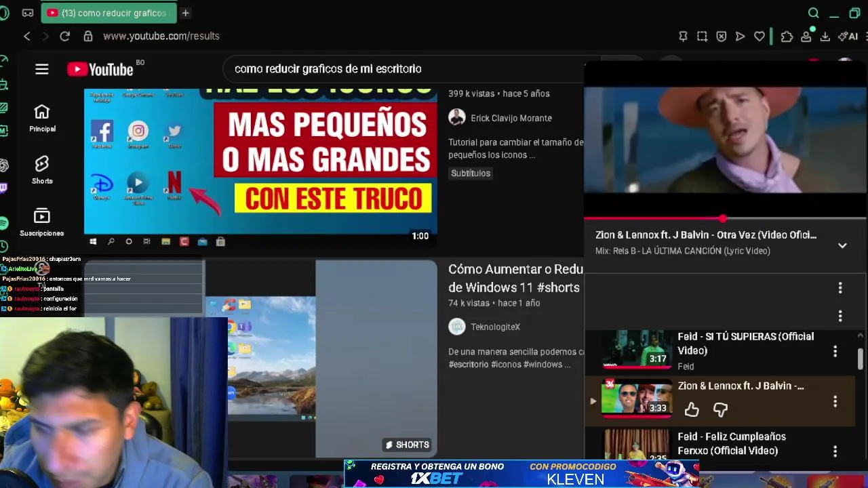The height and width of the screenshot is (488, 868).
Task: Open options menu for Feid SI TÚ SUPIERAS
Action: pos(835,351)
